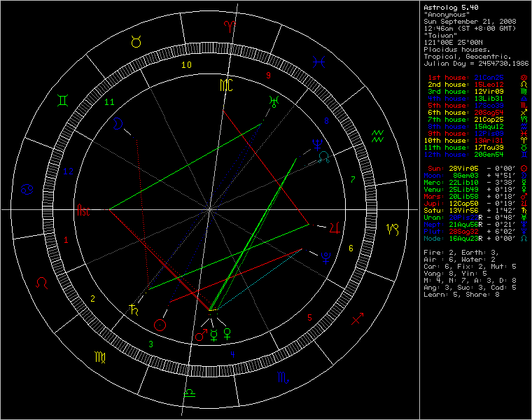Click the Sagittarius sign glyph on the wheel
This screenshot has height=420, width=532.
click(357, 318)
